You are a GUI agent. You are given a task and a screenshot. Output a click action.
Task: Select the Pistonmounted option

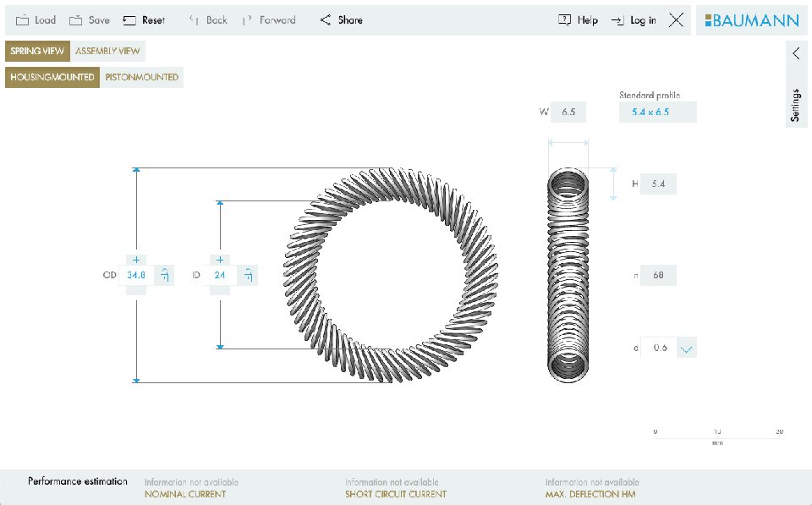142,77
